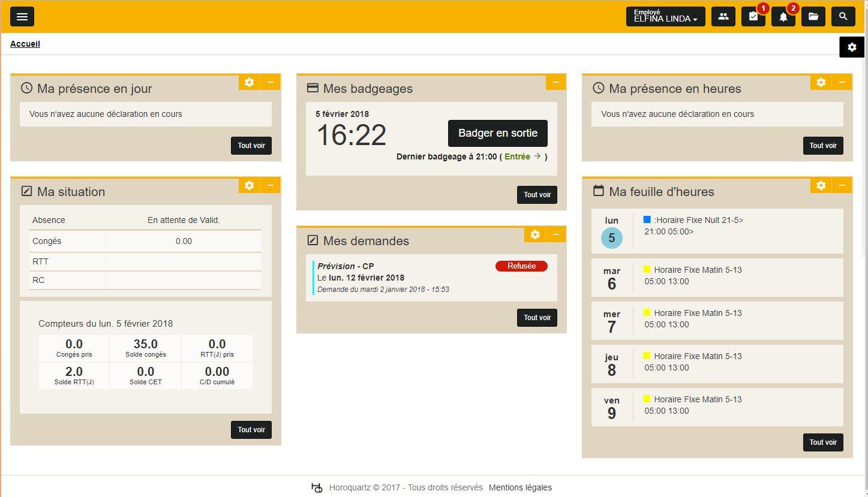
Task: Click the collaborators (people) icon in top bar
Action: [x=723, y=16]
